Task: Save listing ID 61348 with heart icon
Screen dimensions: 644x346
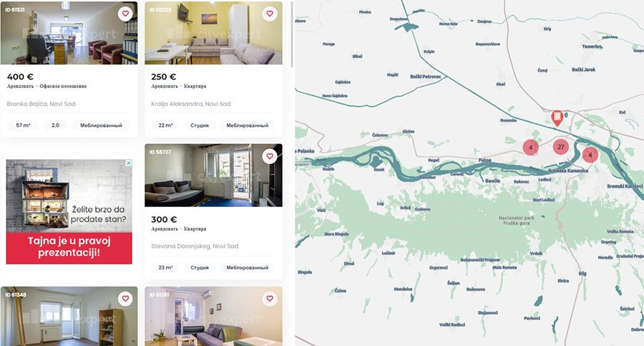Action: coord(125,299)
